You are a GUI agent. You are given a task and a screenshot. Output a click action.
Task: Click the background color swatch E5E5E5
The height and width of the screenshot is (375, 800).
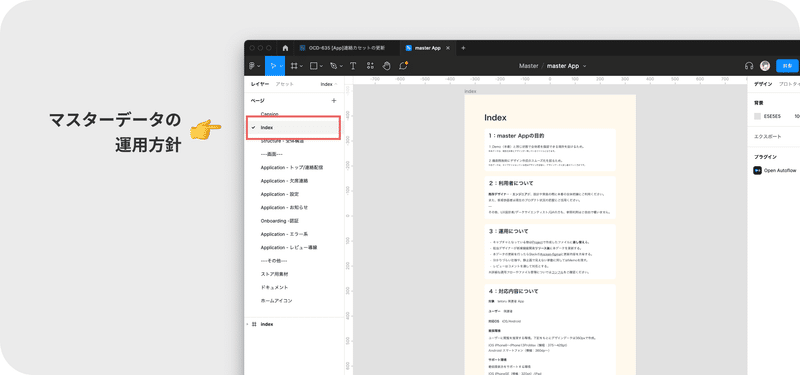pos(757,116)
